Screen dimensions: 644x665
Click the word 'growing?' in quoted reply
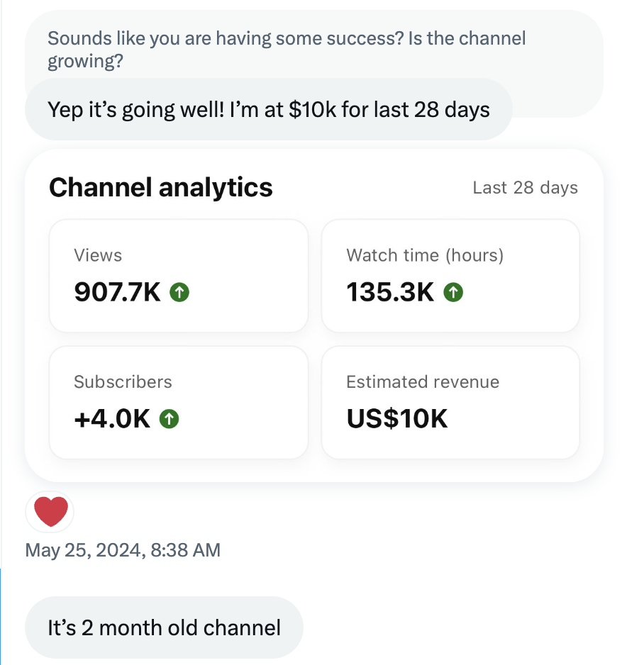(x=86, y=62)
